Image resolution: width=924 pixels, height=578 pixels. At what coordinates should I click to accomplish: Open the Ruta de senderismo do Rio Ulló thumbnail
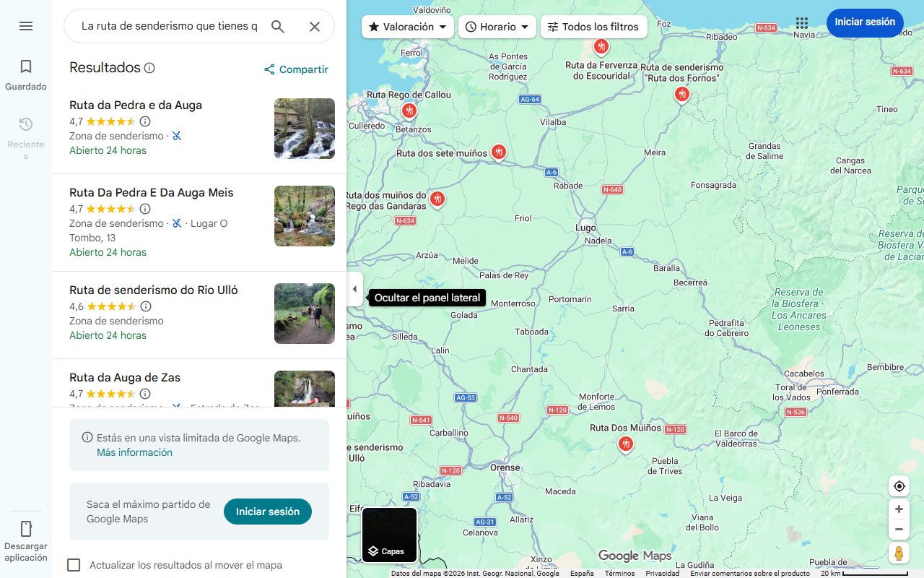pos(304,313)
